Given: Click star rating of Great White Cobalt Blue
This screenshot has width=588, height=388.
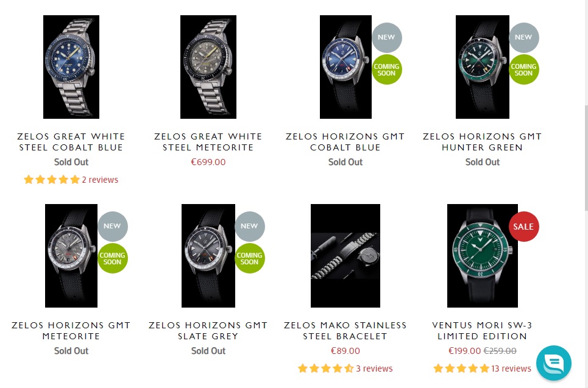Looking at the screenshot, I should click(x=52, y=180).
